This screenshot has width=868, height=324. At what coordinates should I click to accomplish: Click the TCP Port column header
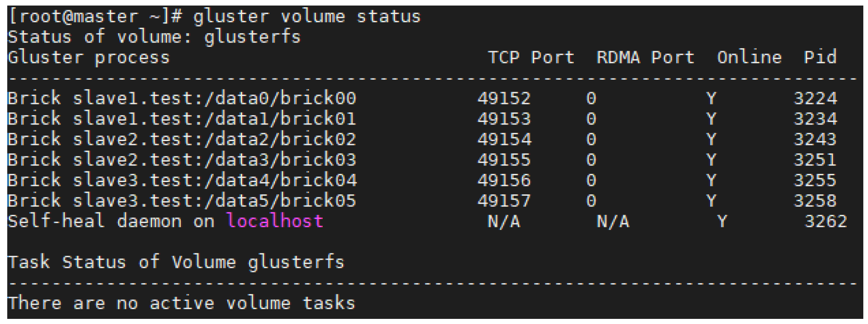tap(531, 57)
